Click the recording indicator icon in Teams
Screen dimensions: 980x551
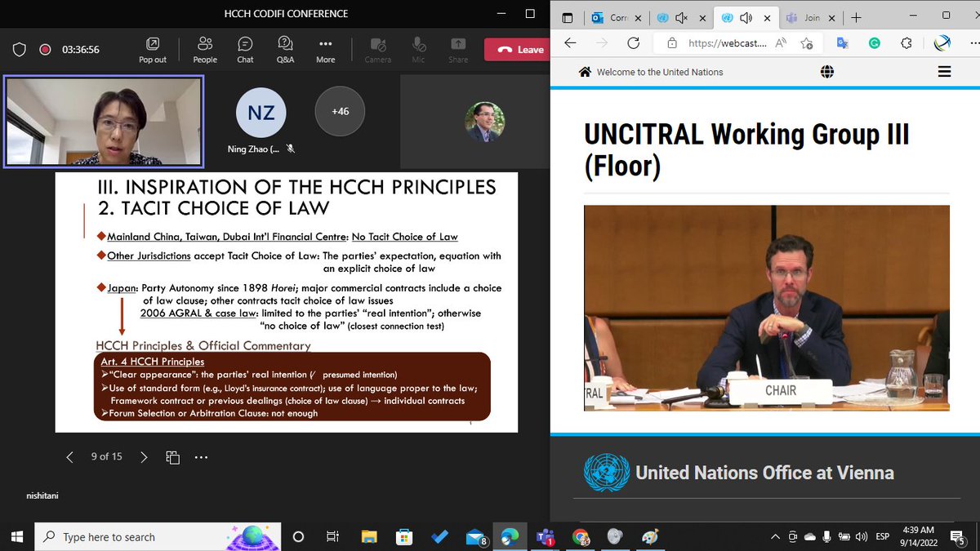coord(45,50)
